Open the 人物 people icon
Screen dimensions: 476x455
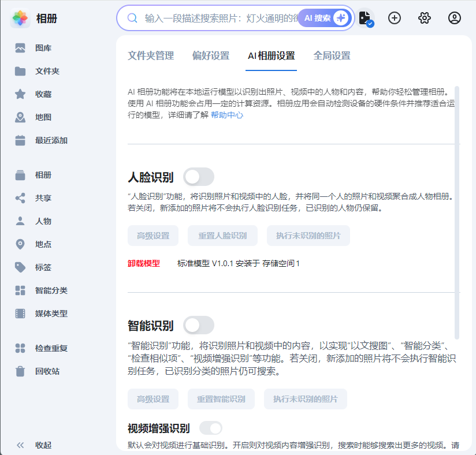[x=20, y=221]
